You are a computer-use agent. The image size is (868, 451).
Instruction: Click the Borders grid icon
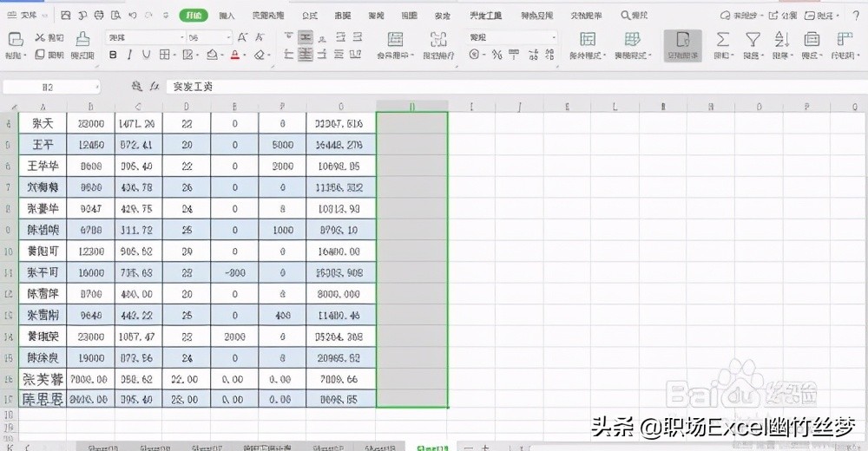tap(164, 55)
